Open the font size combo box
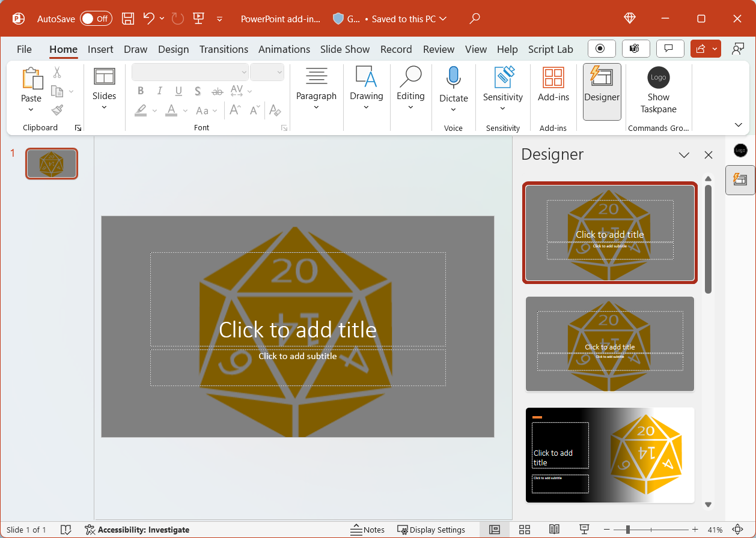756x538 pixels. (x=267, y=72)
